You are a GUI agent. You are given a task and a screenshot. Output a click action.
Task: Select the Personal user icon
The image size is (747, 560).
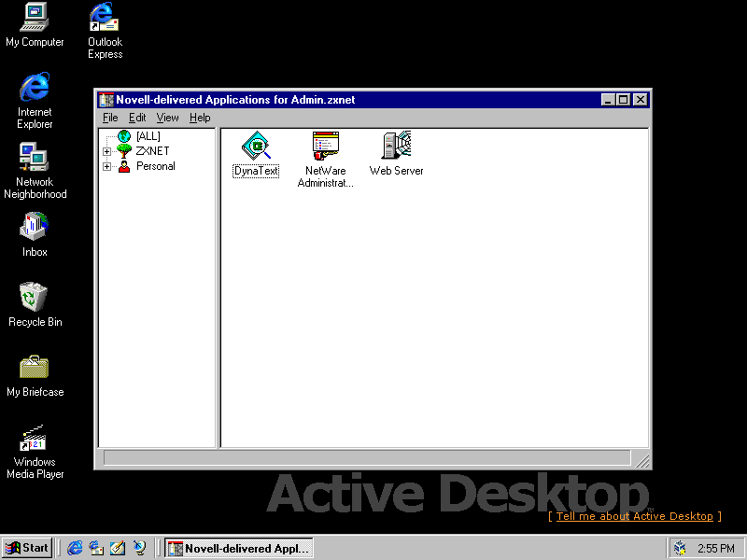[124, 166]
